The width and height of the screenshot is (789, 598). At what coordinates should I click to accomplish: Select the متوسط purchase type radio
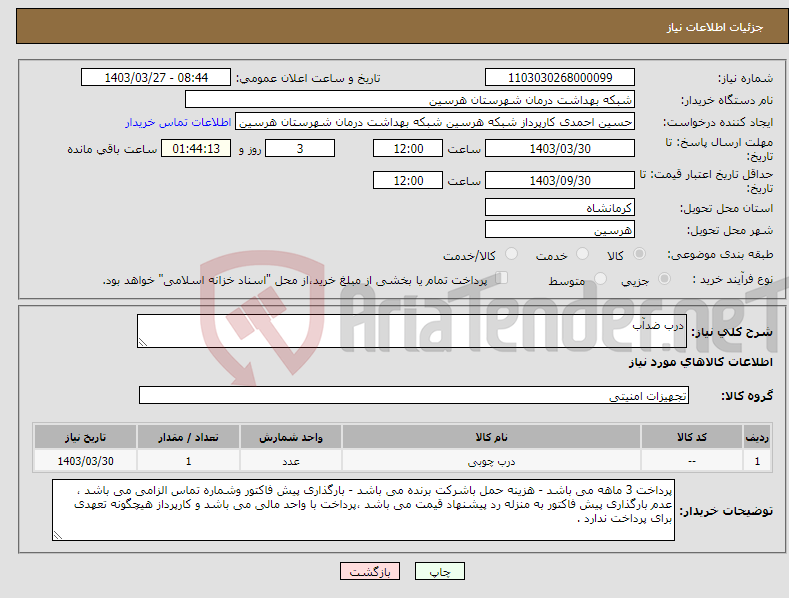point(600,278)
